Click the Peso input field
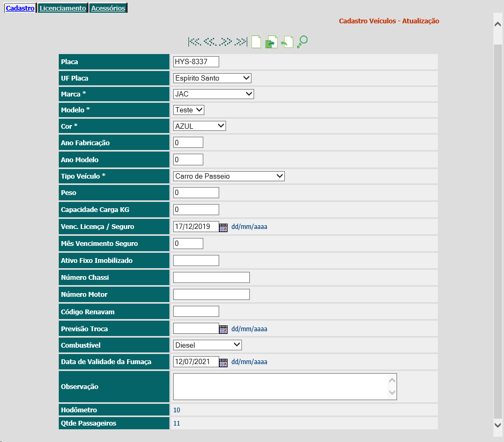 click(196, 193)
